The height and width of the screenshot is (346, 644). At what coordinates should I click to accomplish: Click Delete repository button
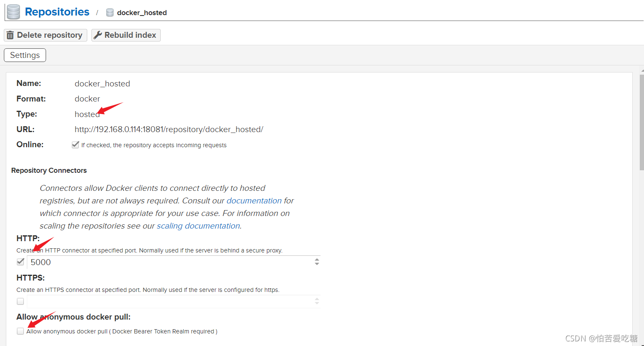(x=45, y=35)
